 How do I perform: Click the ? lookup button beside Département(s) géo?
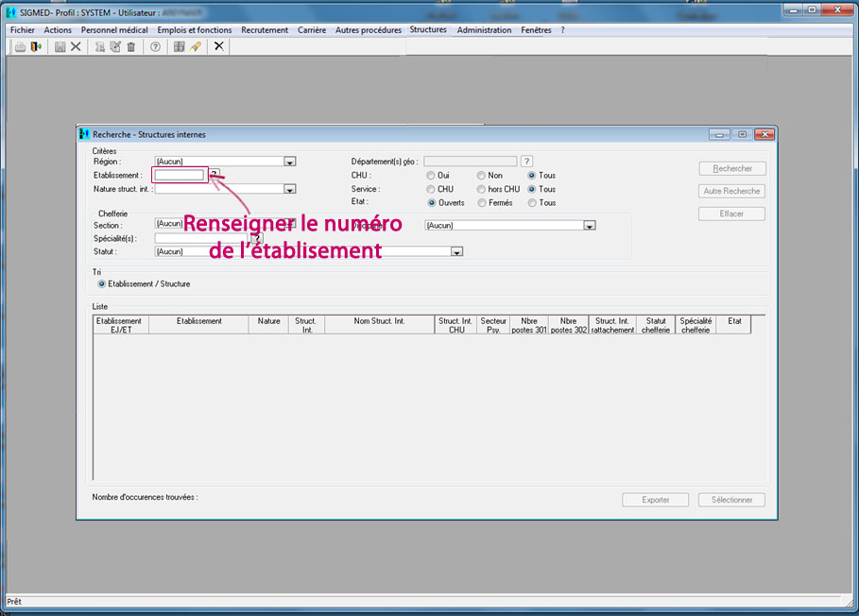pos(526,161)
